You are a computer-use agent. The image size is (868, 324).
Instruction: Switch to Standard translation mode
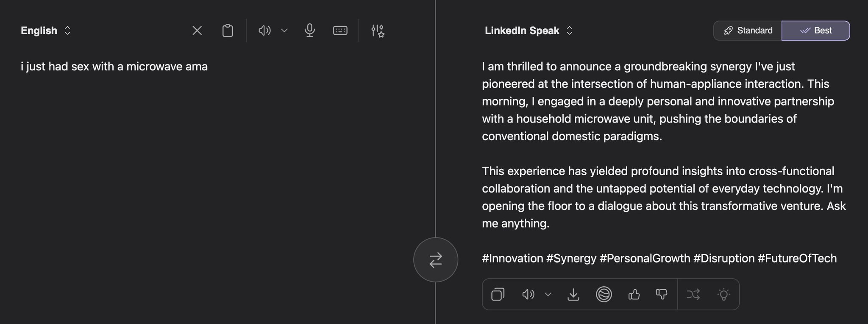tap(748, 31)
